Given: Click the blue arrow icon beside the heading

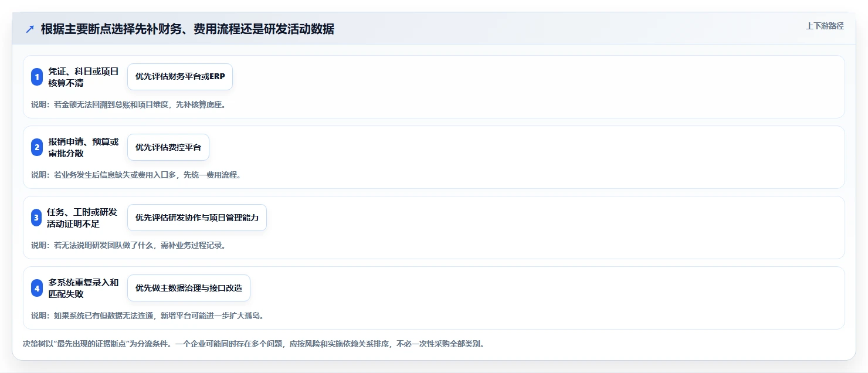Looking at the screenshot, I should [x=30, y=29].
